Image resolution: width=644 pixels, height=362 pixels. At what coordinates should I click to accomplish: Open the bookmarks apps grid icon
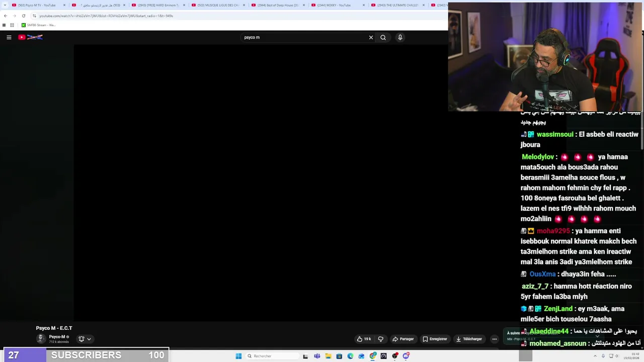tap(12, 25)
